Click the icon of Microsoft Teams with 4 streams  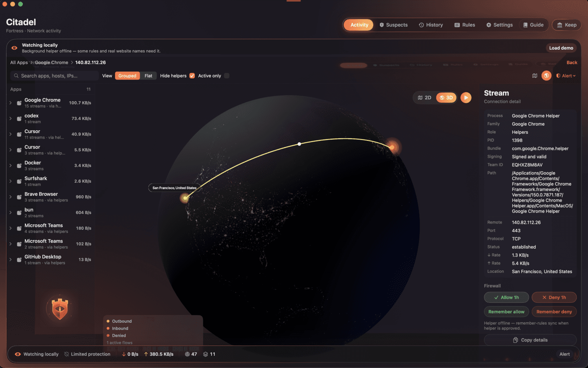19,228
